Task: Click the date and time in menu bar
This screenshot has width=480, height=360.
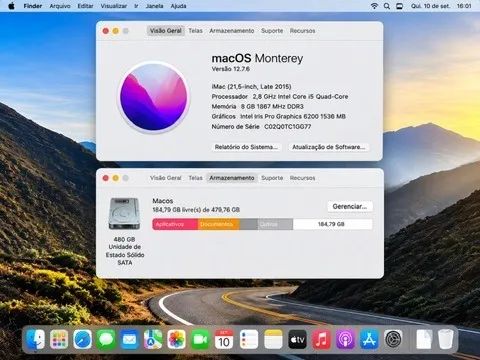Action: click(441, 6)
